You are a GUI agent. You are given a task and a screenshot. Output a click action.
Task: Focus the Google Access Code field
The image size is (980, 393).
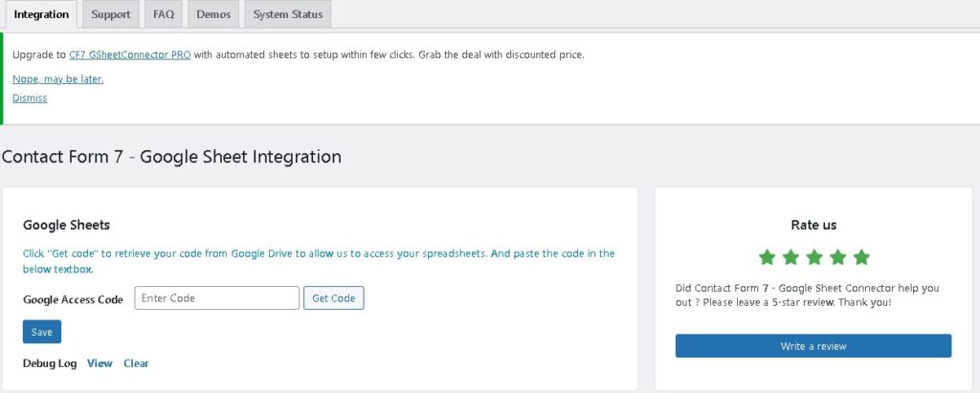click(217, 298)
